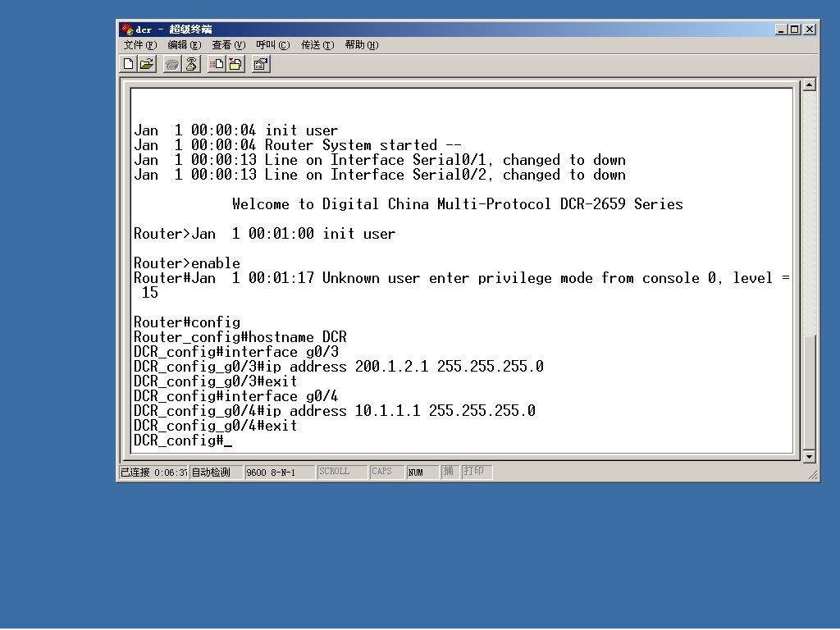The image size is (840, 630).
Task: Click the Send file toolbar icon
Action: click(217, 64)
